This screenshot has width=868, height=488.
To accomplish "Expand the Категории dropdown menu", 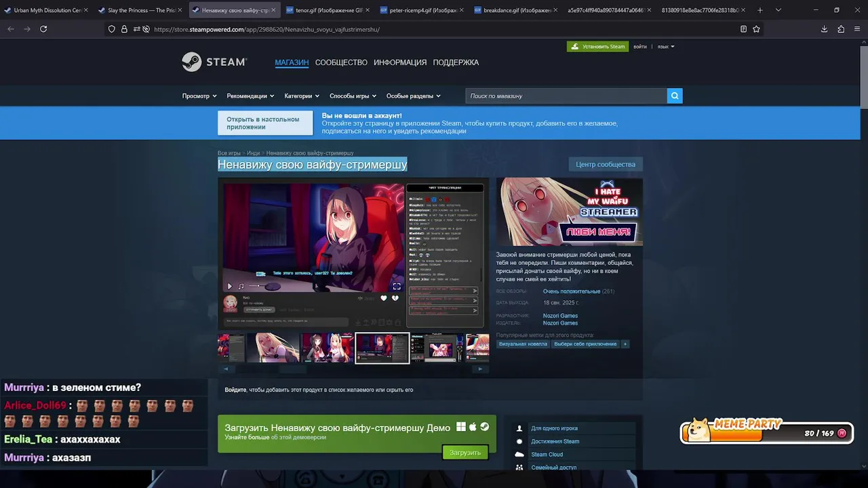I will pyautogui.click(x=302, y=96).
